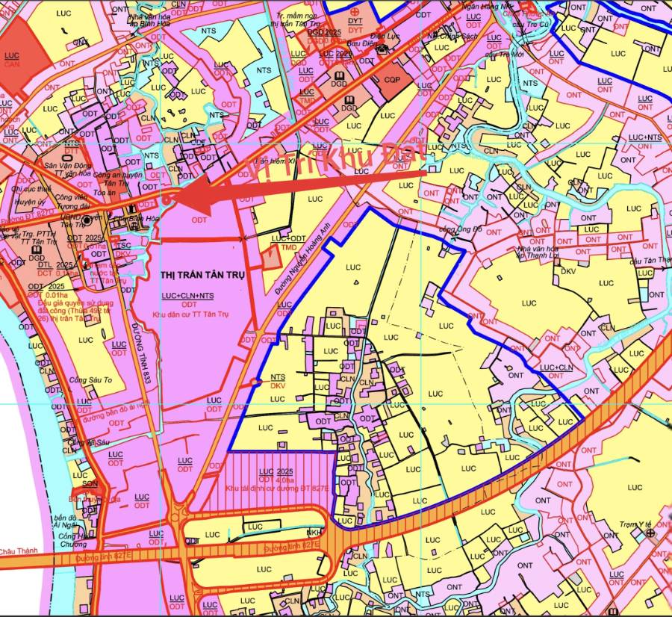Screen dimensions: 672x617
Task: Click the LUC+ODT TMD parcel label
Action: coord(288,243)
